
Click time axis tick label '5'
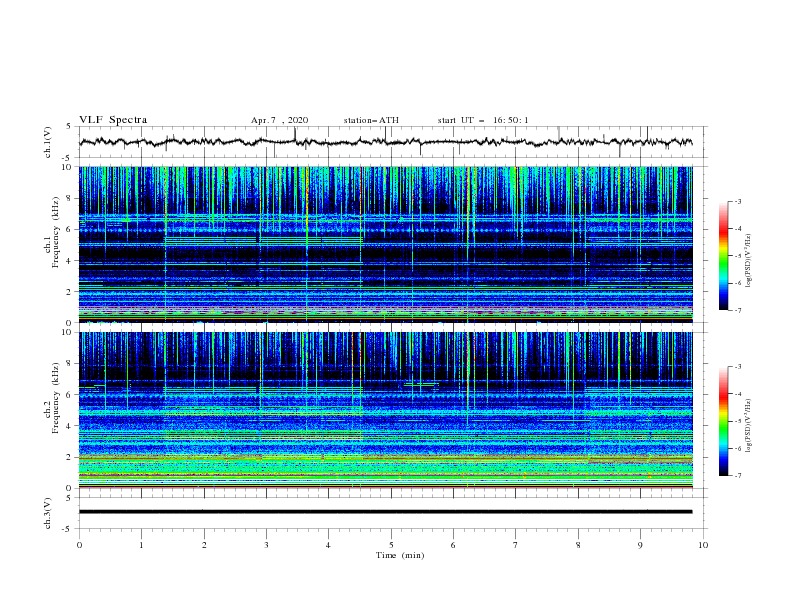click(391, 545)
